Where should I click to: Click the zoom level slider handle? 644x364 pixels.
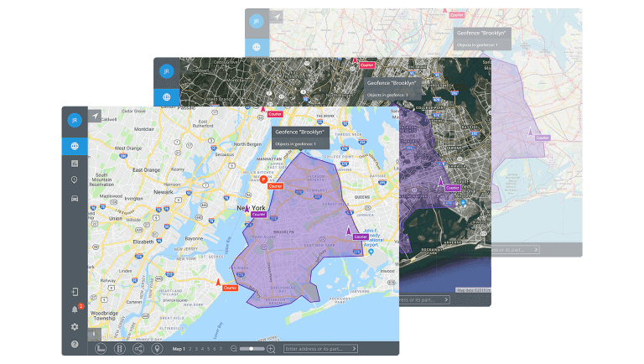251,348
